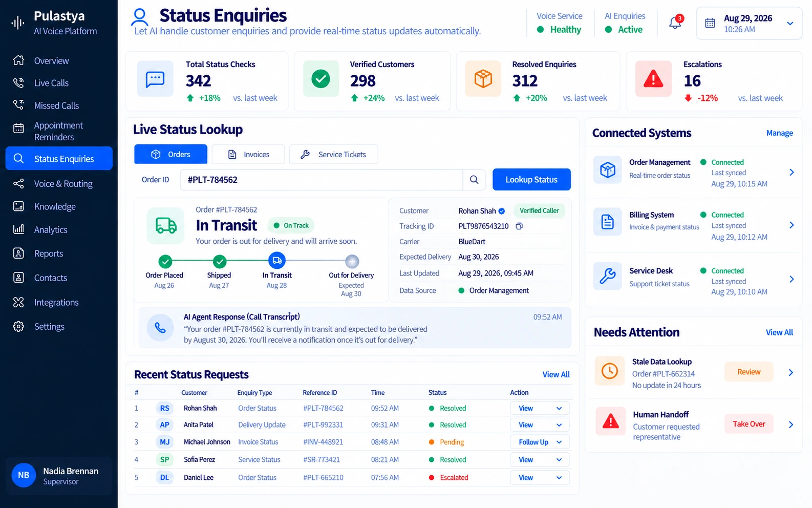Image resolution: width=812 pixels, height=508 pixels.
Task: Expand Service Desk connection details
Action: click(x=792, y=279)
